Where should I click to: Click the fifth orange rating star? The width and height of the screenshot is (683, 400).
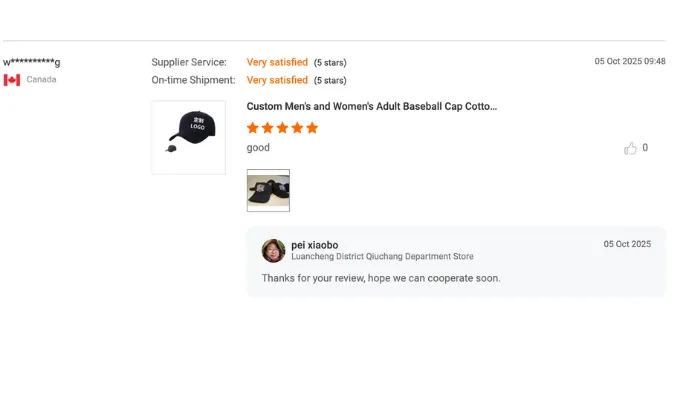311,128
